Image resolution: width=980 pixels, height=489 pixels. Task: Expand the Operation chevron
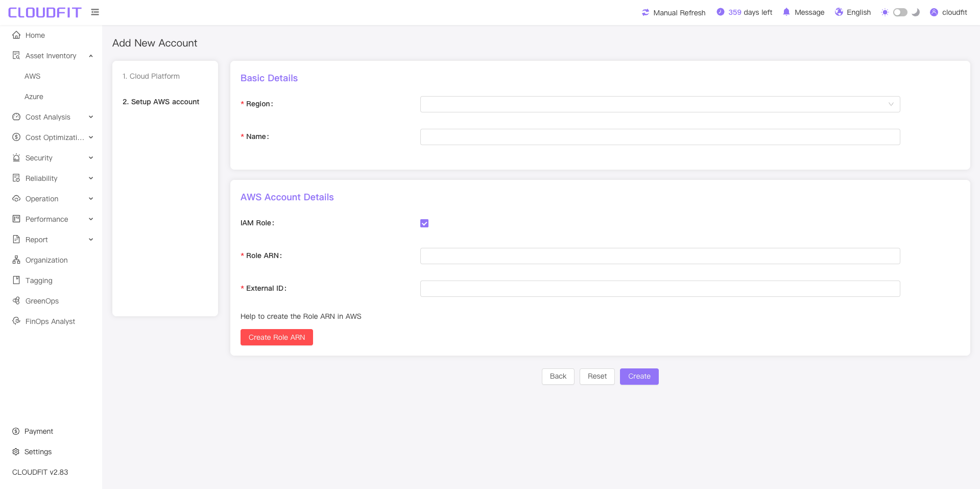(x=91, y=199)
